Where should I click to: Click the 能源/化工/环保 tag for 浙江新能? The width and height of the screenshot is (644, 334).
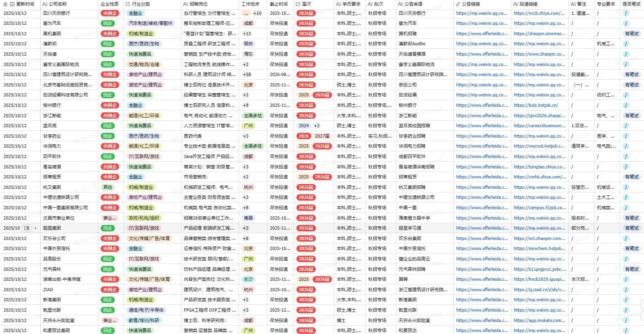(144, 116)
